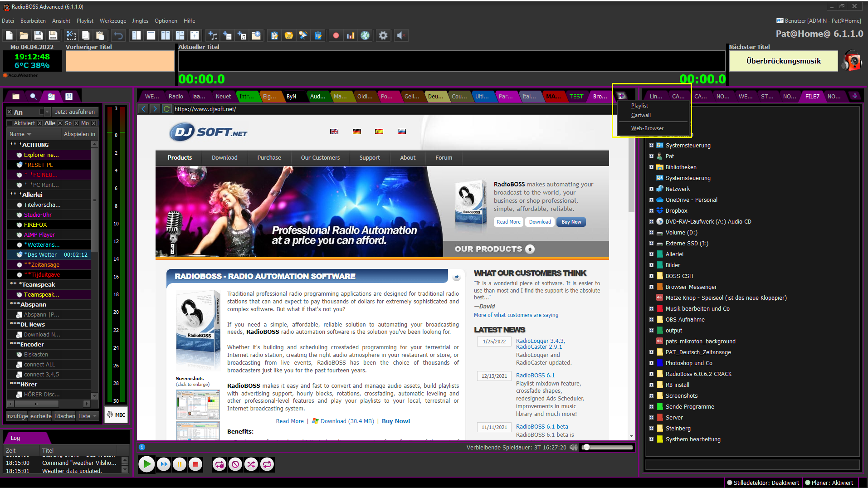Viewport: 868px width, 488px height.
Task: Expand the 'Volume (D:)' tree node
Action: (x=652, y=233)
